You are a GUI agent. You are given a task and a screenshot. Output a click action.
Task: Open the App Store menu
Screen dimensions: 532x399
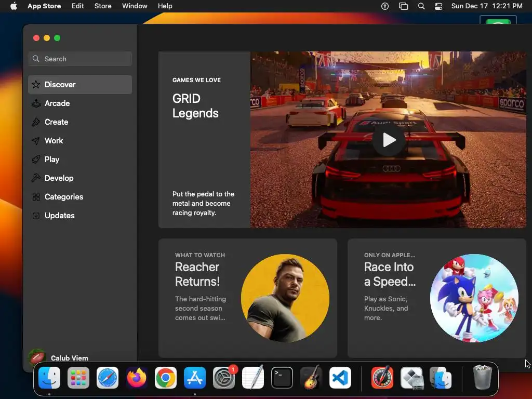pos(44,6)
